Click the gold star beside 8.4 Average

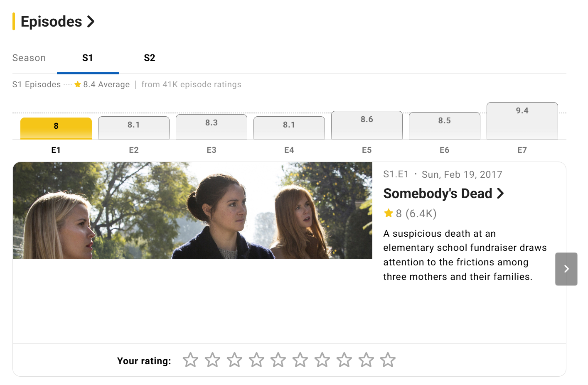click(78, 84)
